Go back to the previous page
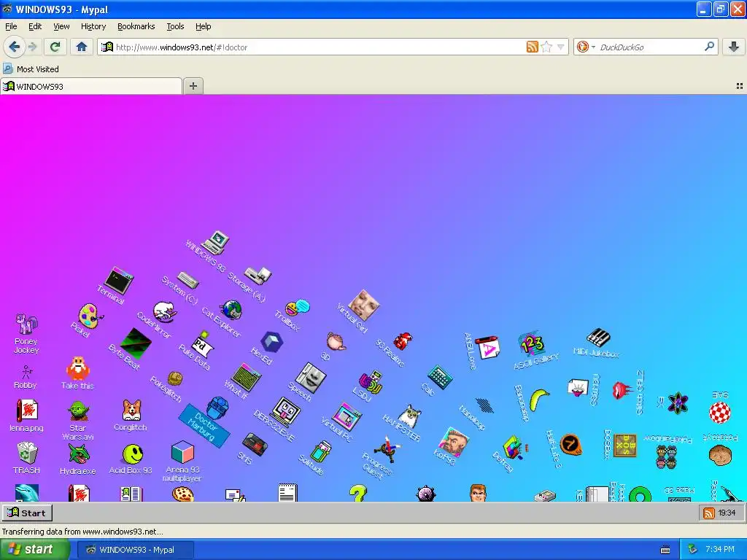Image resolution: width=747 pixels, height=560 pixels. (x=14, y=47)
